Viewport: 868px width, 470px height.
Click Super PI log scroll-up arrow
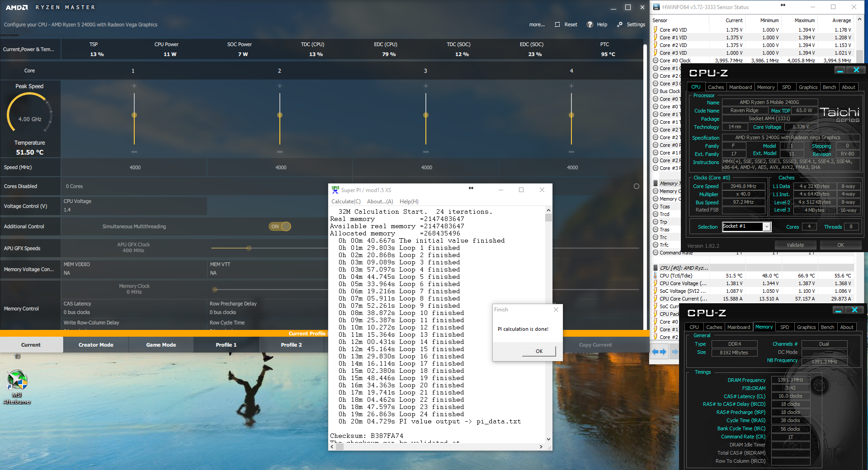point(548,210)
